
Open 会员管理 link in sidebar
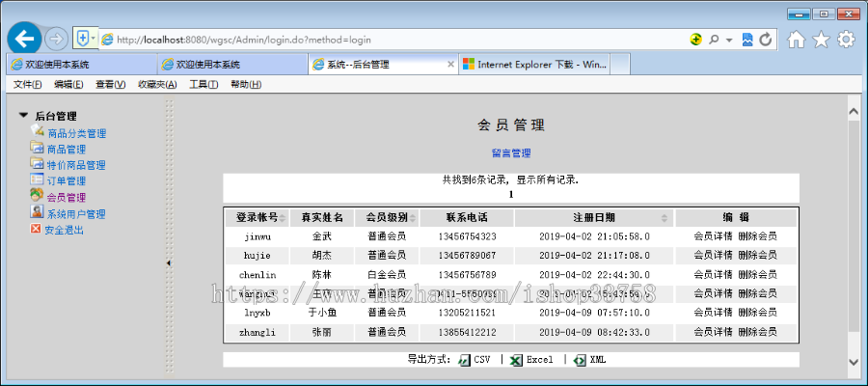click(67, 197)
